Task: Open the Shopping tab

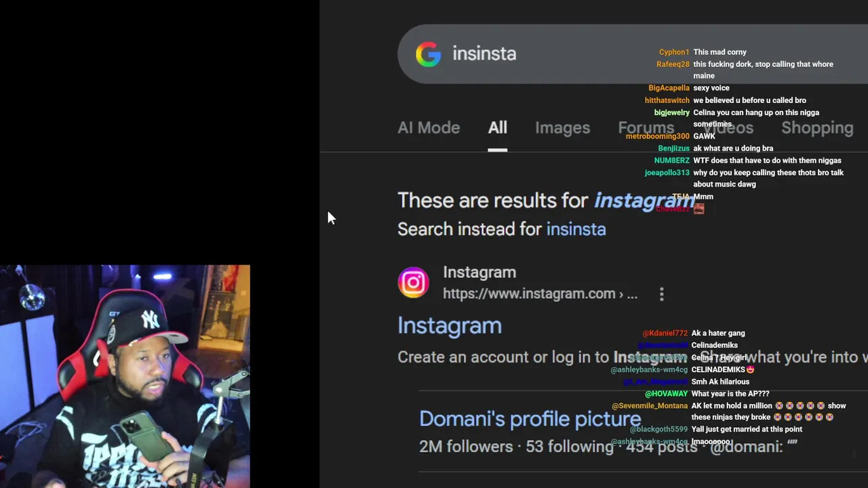Action: tap(817, 127)
